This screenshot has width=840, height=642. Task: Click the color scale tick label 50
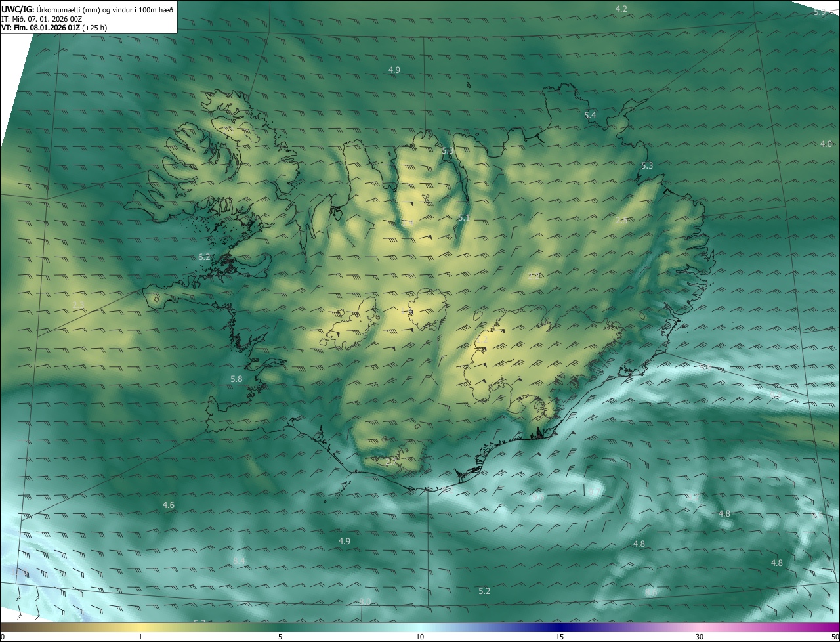pyautogui.click(x=835, y=637)
